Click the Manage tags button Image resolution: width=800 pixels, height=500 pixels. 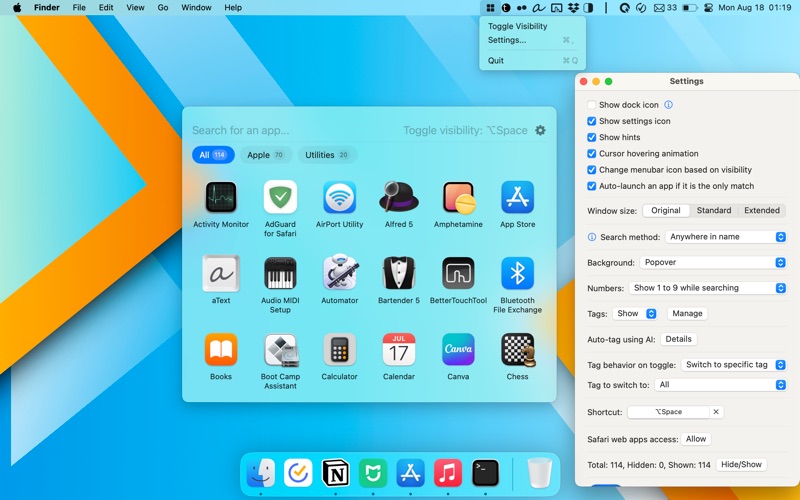[x=687, y=314]
